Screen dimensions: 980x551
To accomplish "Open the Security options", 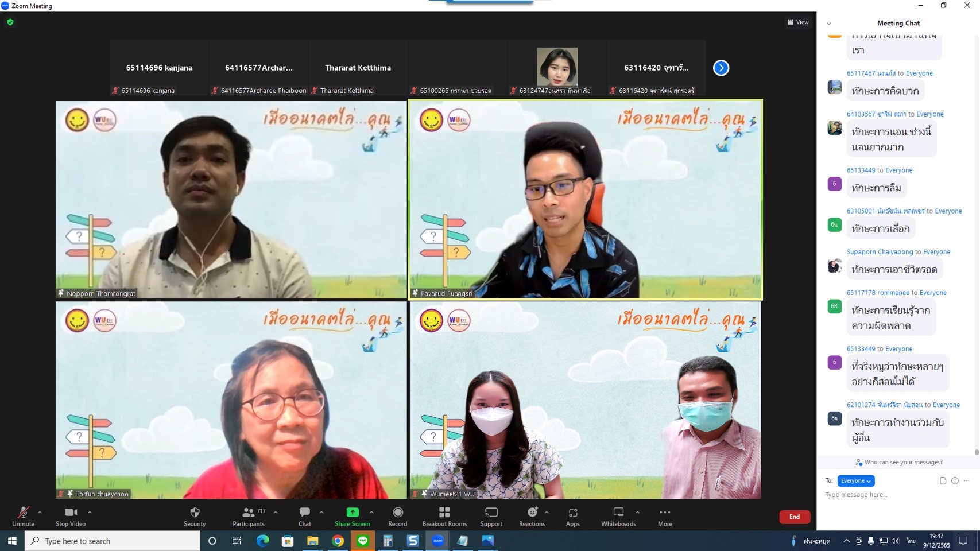I will [194, 515].
